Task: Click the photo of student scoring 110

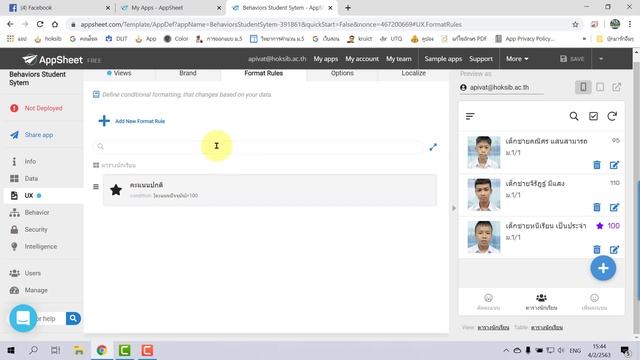Action: [484, 195]
